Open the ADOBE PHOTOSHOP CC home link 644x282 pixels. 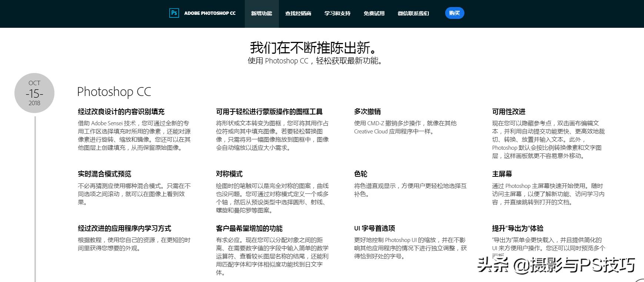pos(210,13)
